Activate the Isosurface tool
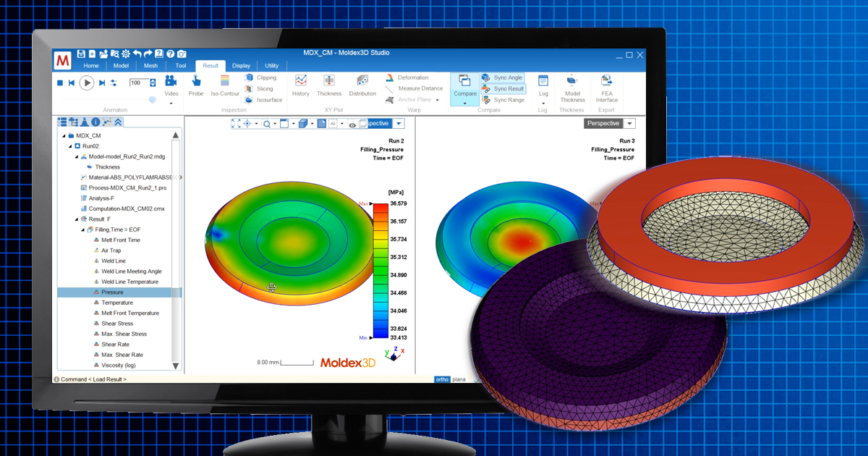 pos(262,100)
